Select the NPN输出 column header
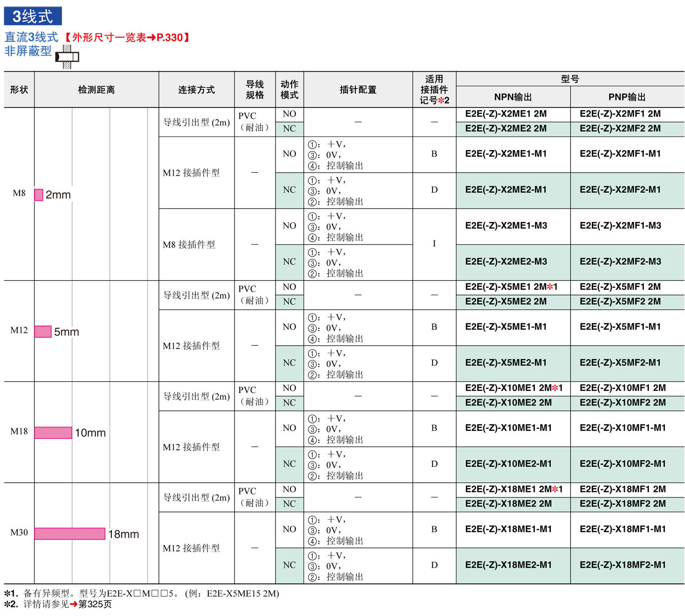Viewport: 685px width, 616px height. [513, 97]
